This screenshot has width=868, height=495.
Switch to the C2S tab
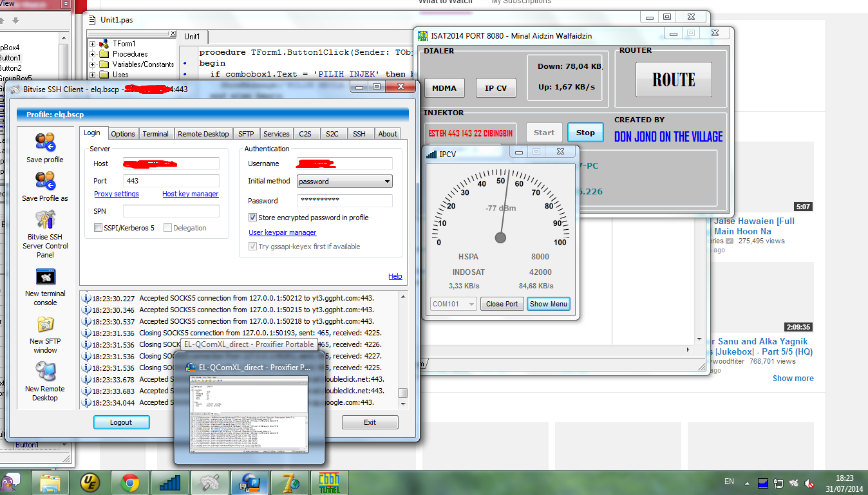click(305, 134)
